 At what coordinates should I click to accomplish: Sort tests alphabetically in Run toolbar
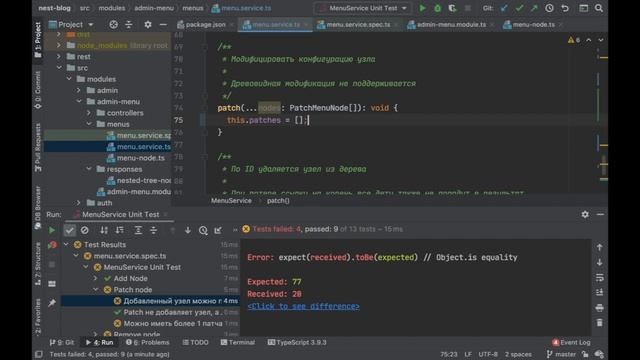[x=104, y=230]
